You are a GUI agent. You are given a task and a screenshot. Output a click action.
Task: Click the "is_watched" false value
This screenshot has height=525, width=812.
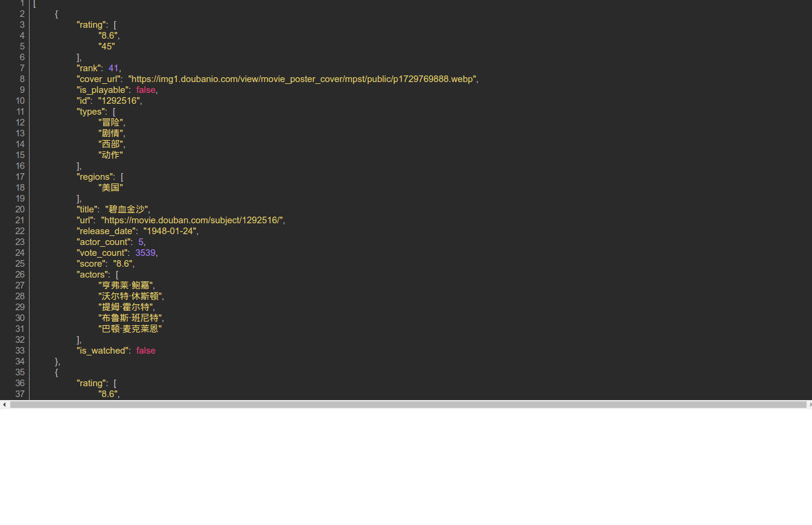point(145,351)
